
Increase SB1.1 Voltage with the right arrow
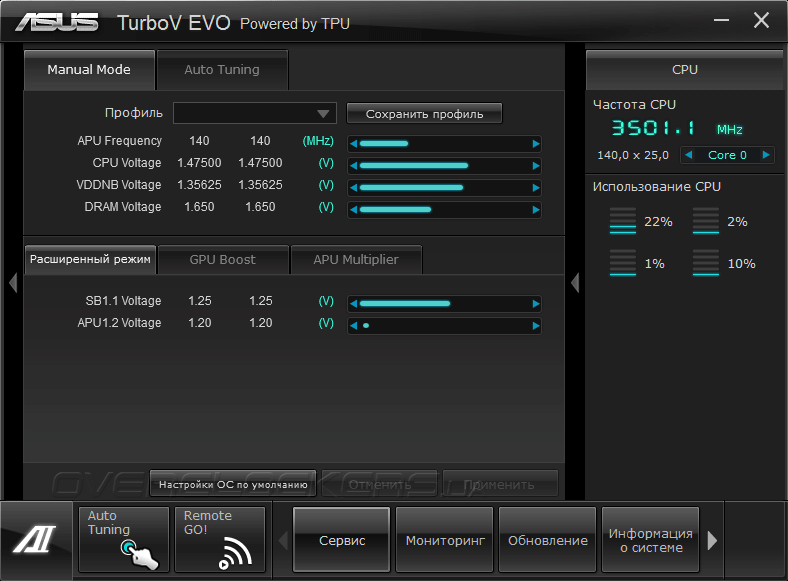click(x=536, y=304)
